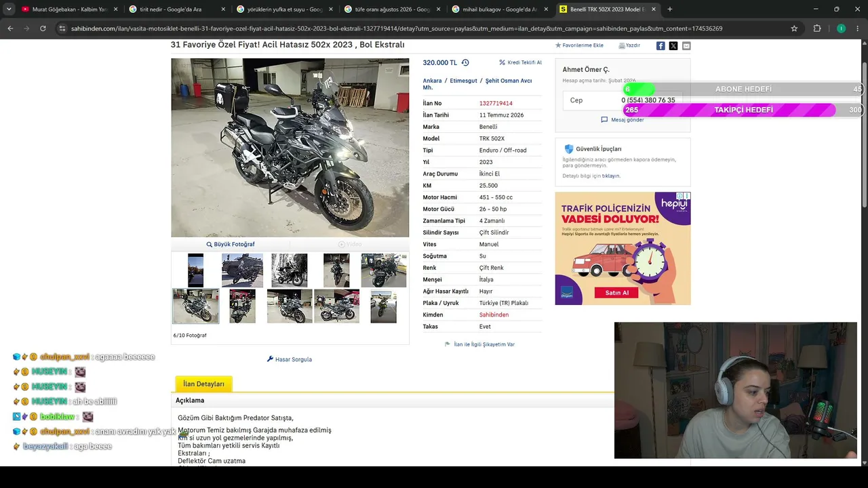Click the browser forward arrow

(26, 28)
